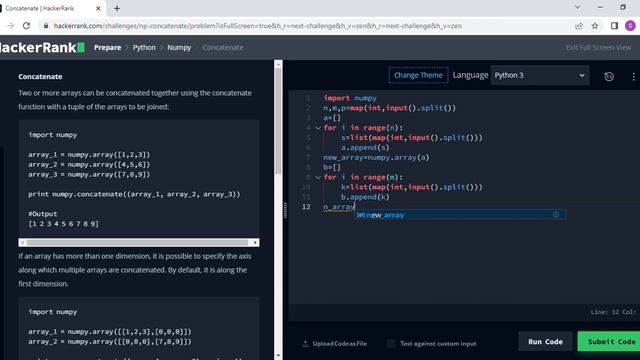Upload Code as File
The height and width of the screenshot is (360, 640).
coord(335,344)
